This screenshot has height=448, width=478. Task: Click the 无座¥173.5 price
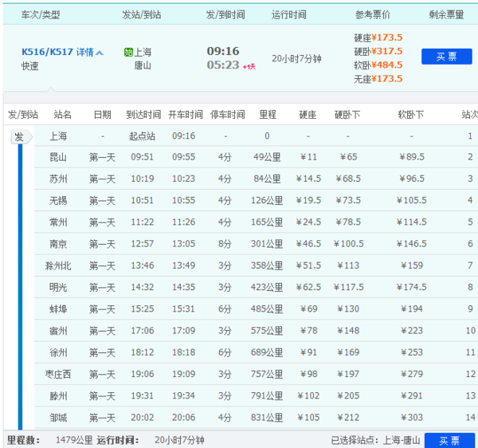pos(378,79)
